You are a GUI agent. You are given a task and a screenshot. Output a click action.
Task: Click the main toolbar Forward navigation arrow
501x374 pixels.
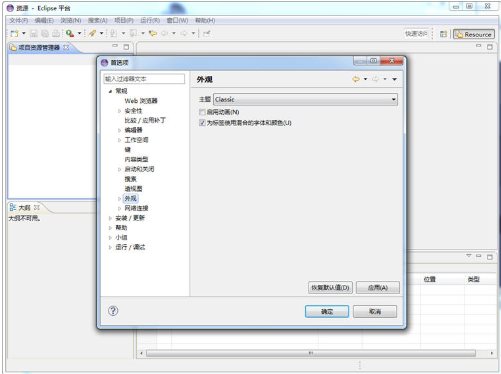(x=184, y=33)
